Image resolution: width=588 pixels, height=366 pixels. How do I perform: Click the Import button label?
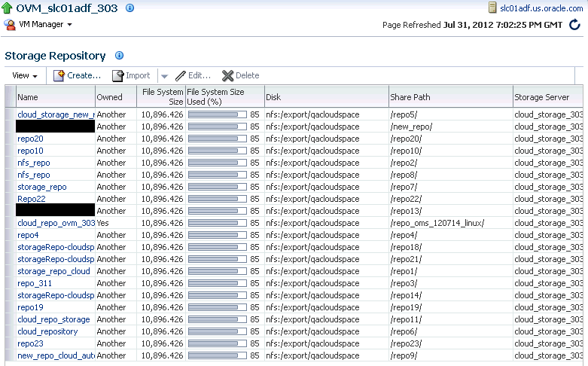[138, 75]
